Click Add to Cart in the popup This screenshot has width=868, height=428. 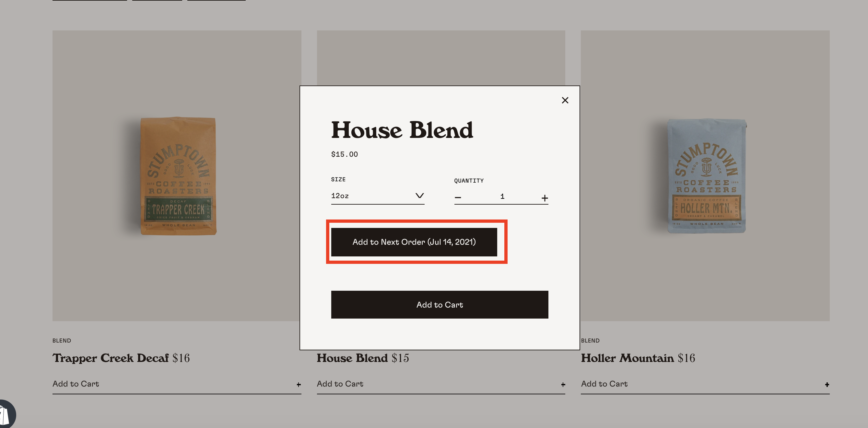(x=440, y=305)
